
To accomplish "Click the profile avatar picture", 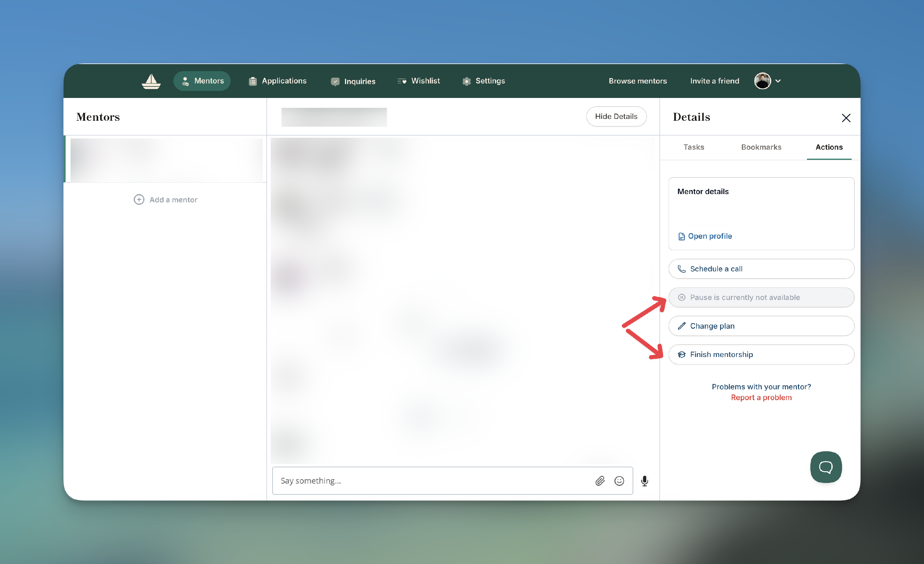I will tap(762, 81).
